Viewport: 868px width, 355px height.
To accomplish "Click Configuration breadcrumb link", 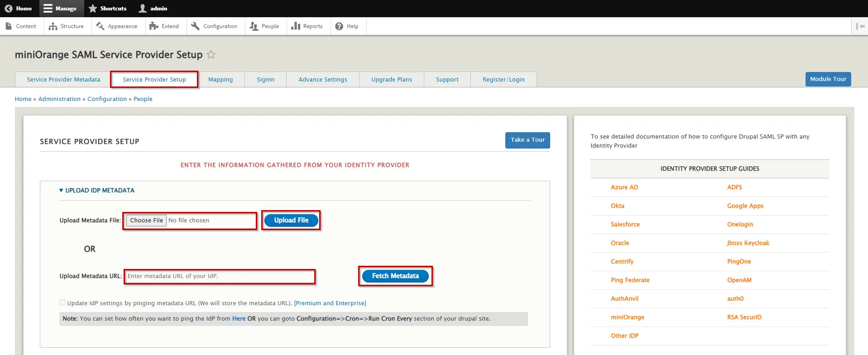I will coord(107,99).
